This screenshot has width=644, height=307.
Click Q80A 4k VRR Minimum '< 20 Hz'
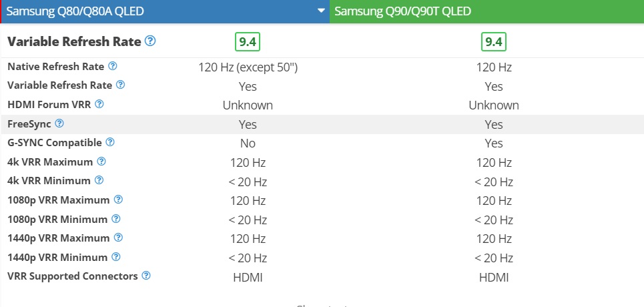coord(248,182)
